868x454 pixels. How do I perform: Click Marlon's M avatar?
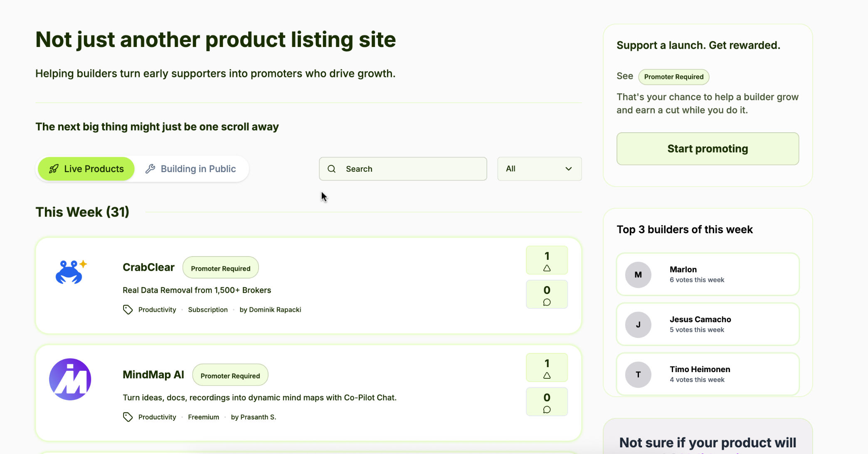pos(638,275)
